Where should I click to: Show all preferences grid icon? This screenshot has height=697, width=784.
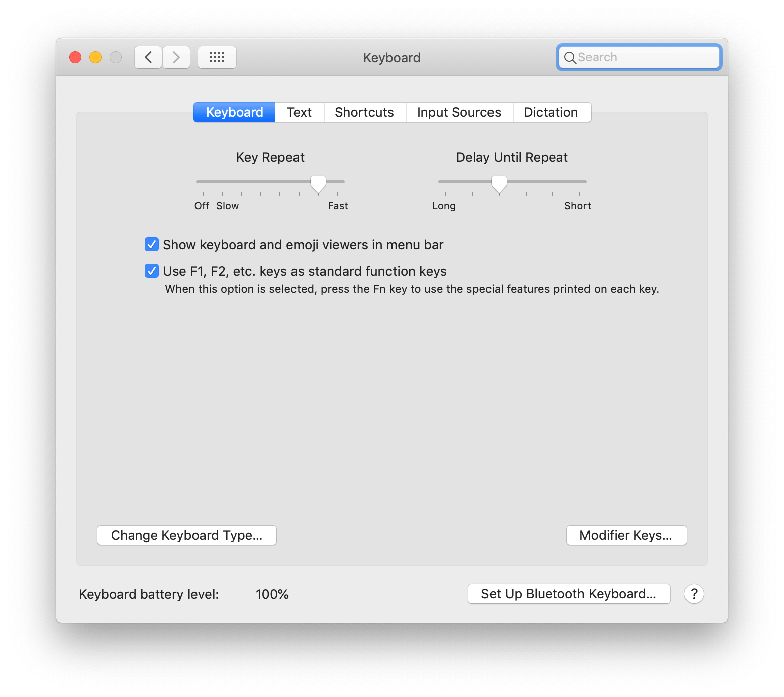tap(217, 57)
